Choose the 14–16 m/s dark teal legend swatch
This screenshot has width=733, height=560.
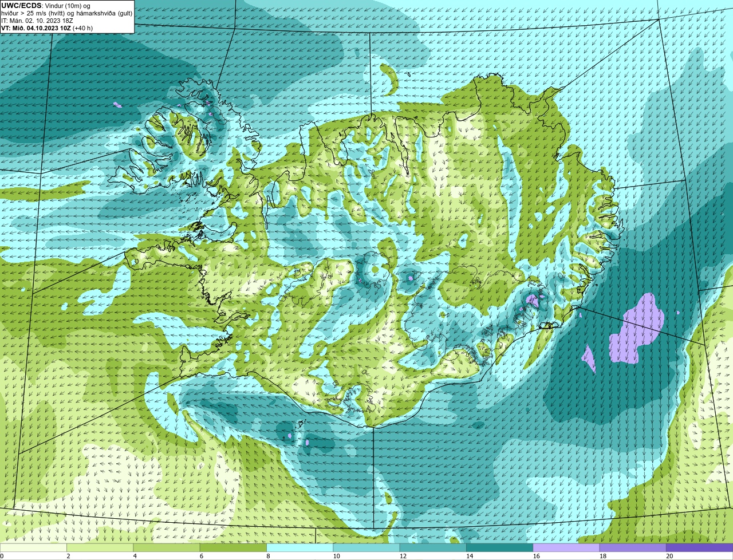point(499,548)
